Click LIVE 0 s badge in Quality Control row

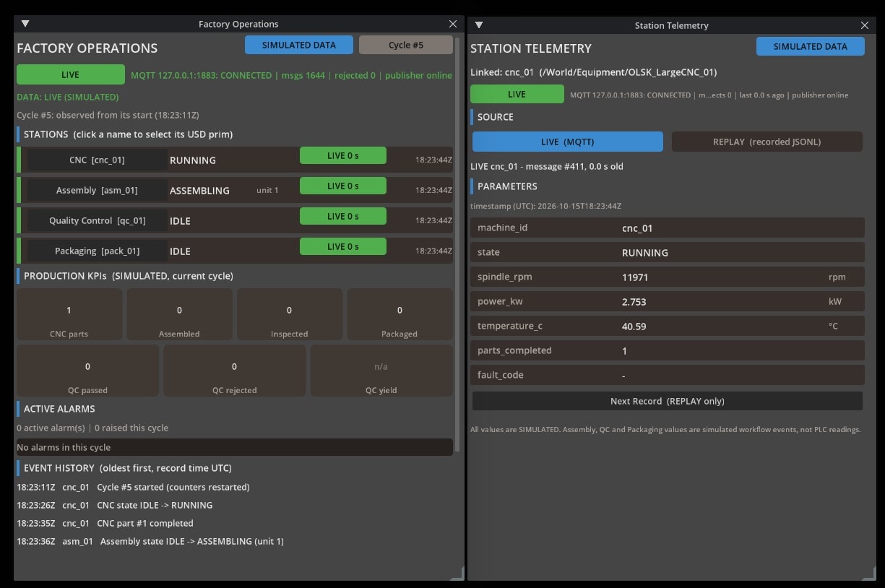click(x=343, y=216)
